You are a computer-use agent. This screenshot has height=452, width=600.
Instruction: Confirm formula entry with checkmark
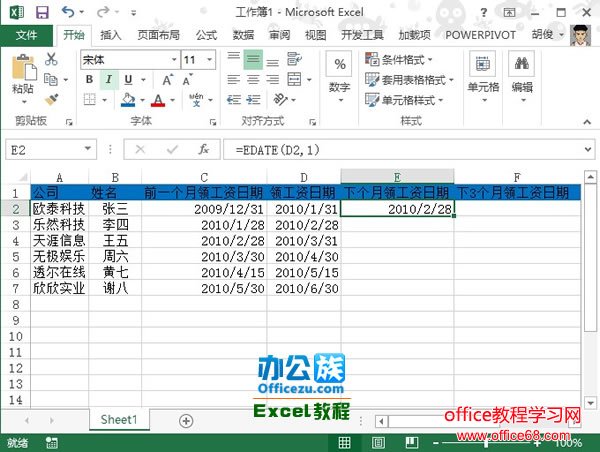point(172,149)
